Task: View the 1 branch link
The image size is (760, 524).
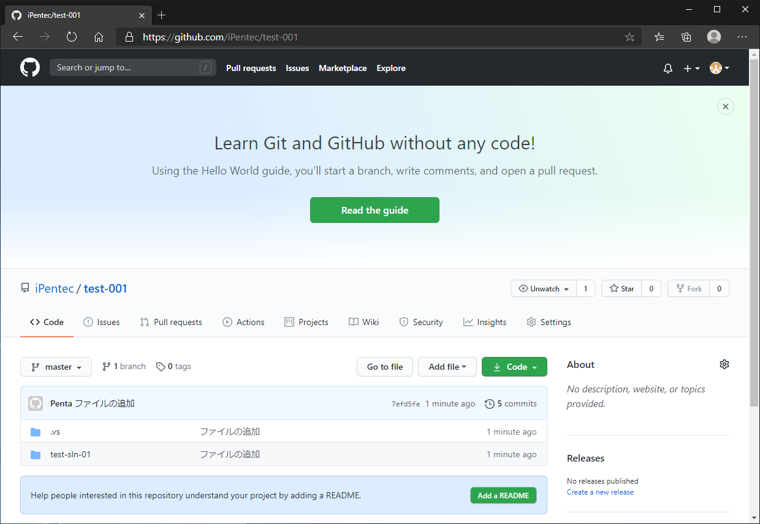Action: (x=124, y=366)
